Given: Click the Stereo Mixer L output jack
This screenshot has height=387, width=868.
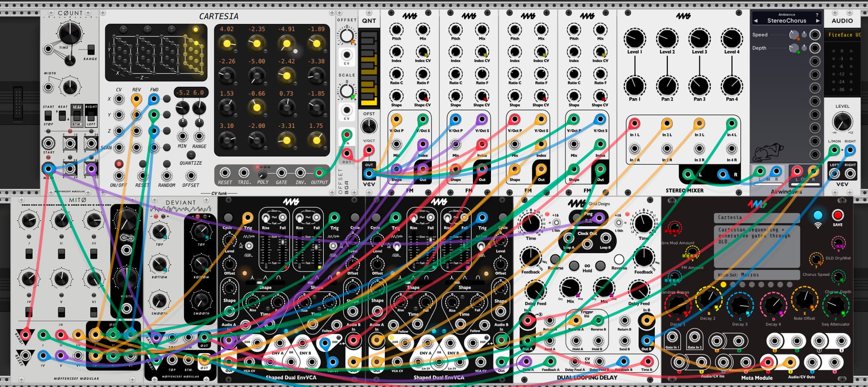Looking at the screenshot, I should (688, 174).
